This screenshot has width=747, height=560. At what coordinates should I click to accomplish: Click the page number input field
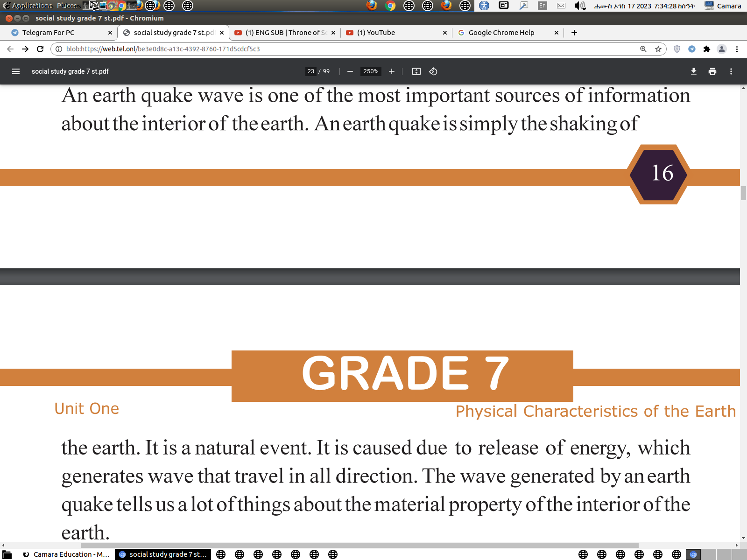[311, 71]
